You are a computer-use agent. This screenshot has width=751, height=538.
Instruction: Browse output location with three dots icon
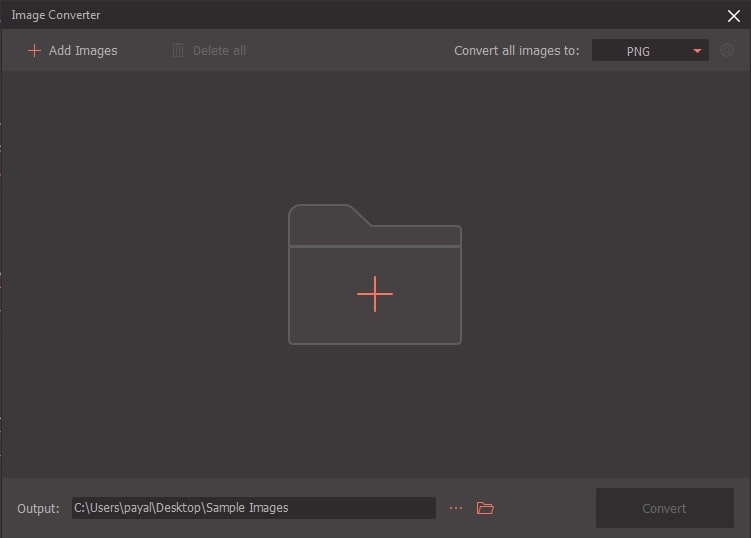point(456,508)
